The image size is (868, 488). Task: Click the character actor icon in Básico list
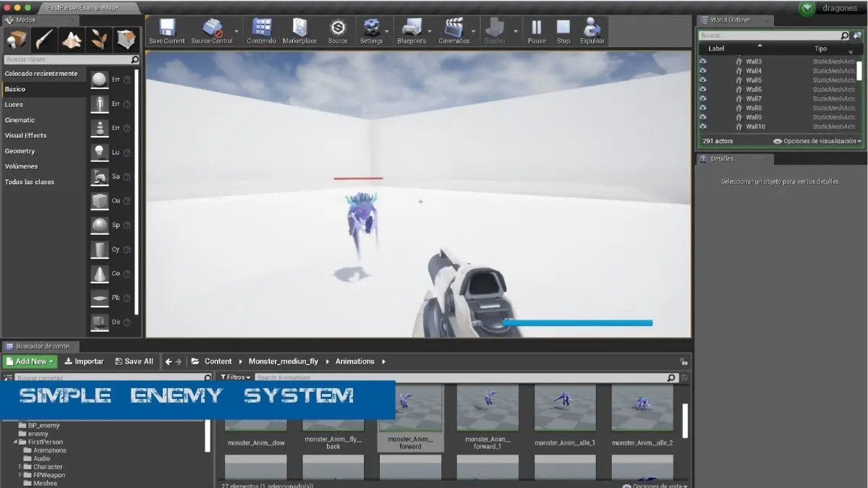coord(99,104)
